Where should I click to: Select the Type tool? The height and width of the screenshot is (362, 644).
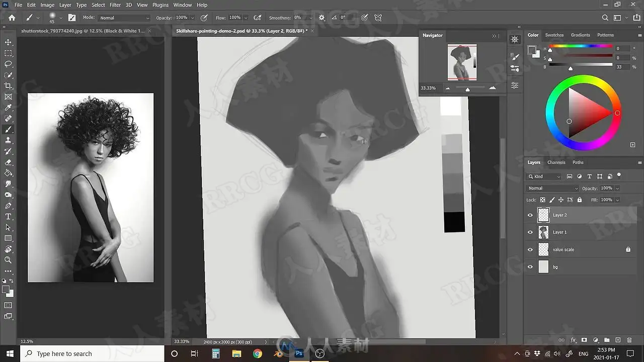[8, 217]
